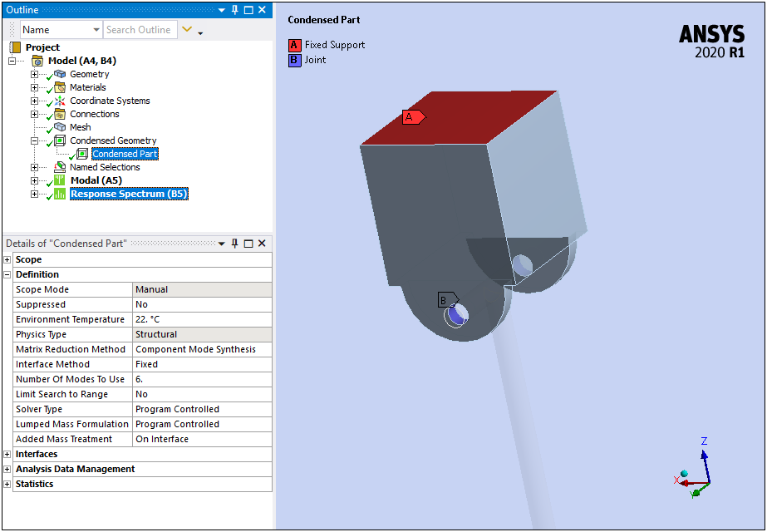Click the Geometry icon in the outline tree
Screen dimensions: 767x532
60,74
